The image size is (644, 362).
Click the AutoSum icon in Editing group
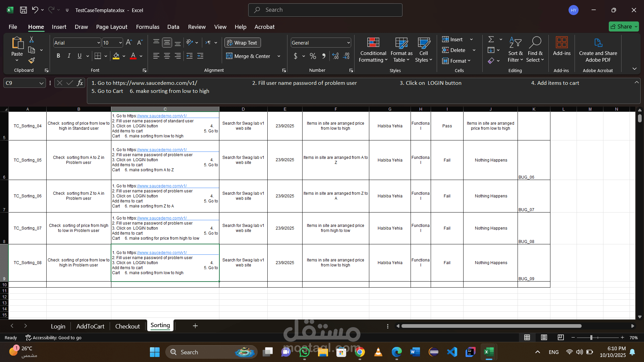pos(491,39)
